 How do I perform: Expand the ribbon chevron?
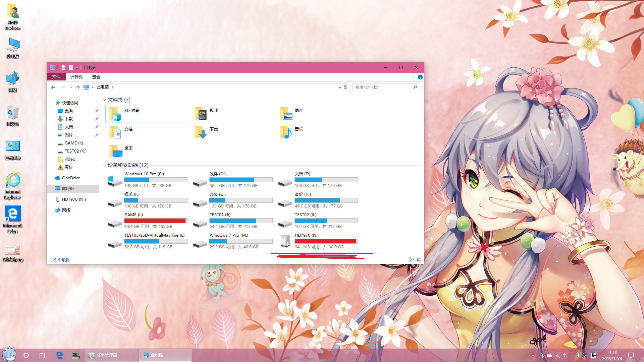click(x=413, y=77)
